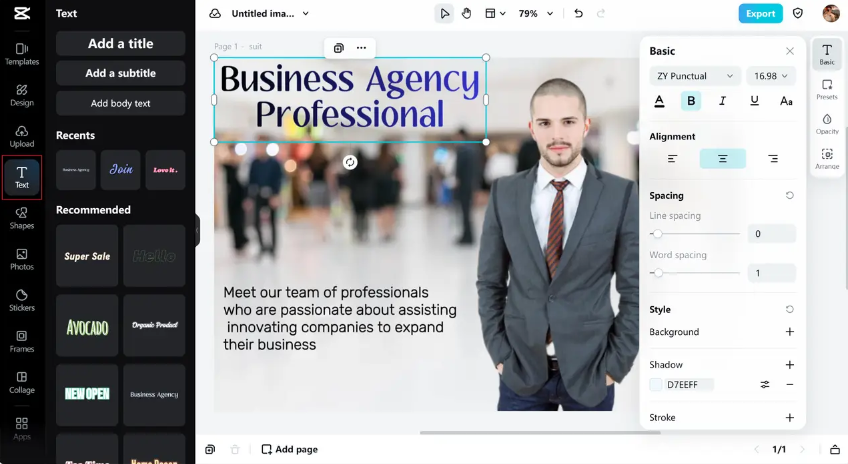The image size is (848, 464).
Task: Open the Presets tab on right
Action: (827, 89)
